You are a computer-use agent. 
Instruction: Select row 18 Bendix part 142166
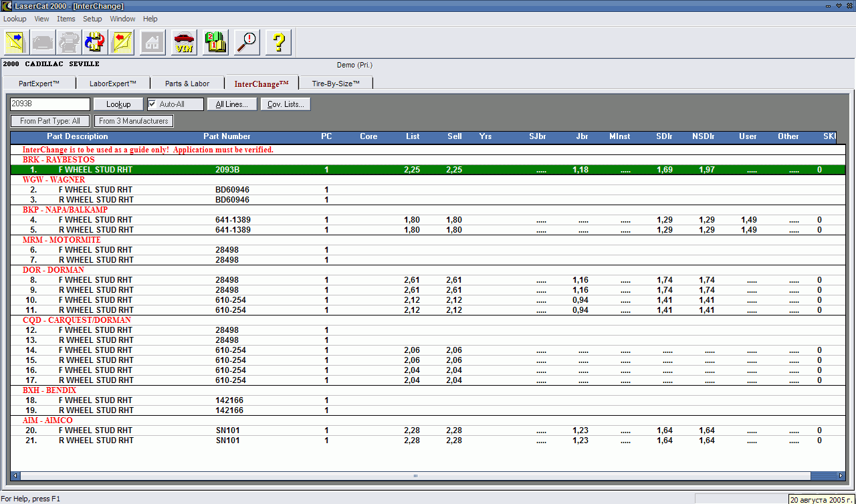(428, 400)
